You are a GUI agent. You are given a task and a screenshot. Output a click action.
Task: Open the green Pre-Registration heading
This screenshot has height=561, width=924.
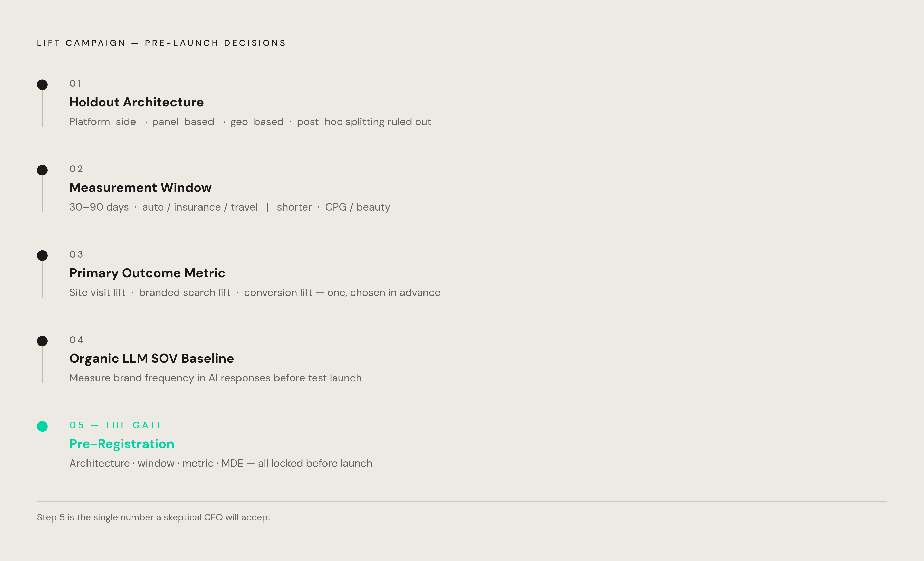(121, 444)
